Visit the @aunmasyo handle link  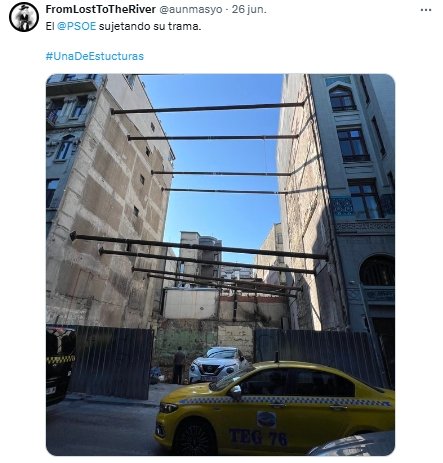[191, 9]
